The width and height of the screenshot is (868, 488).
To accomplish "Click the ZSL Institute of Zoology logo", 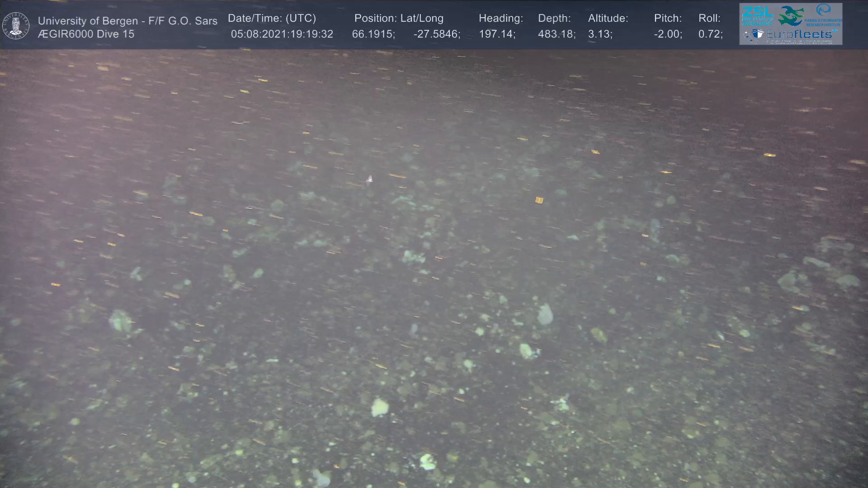I will click(x=757, y=16).
